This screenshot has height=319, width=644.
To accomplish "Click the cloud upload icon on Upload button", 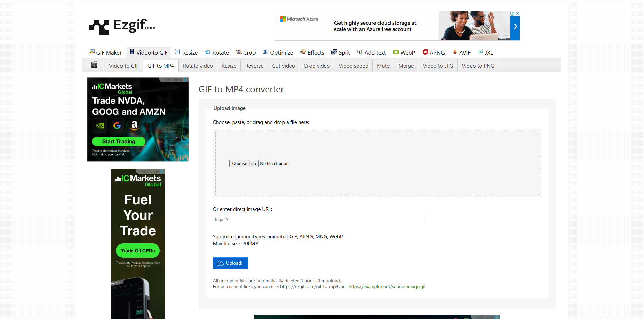I will coord(220,263).
